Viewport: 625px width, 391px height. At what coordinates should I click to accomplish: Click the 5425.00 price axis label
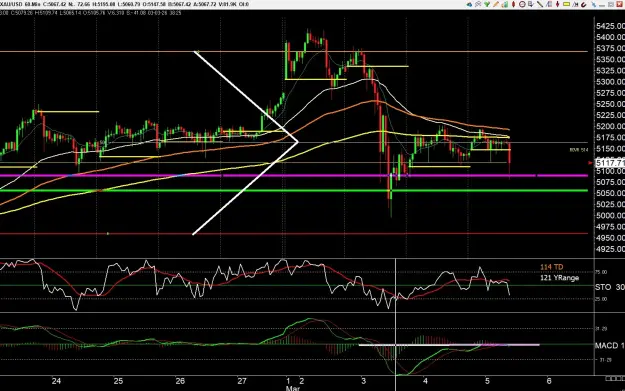point(610,26)
